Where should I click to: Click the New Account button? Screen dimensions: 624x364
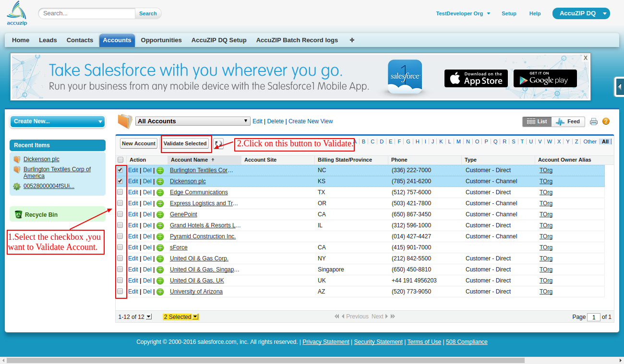[x=139, y=143]
